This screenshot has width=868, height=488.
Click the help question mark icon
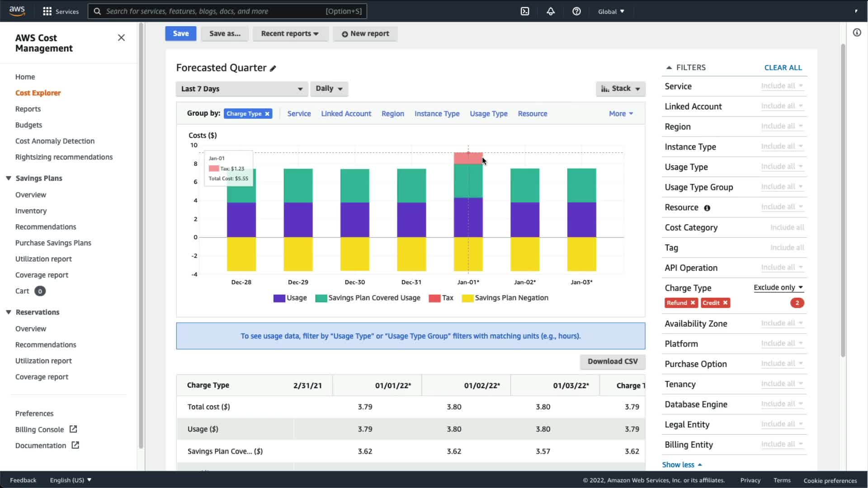[576, 11]
